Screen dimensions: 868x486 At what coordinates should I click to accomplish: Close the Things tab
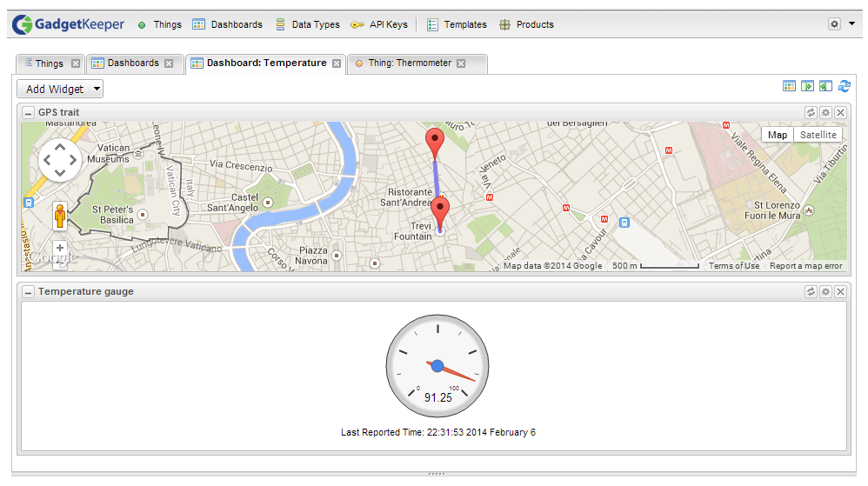[76, 63]
